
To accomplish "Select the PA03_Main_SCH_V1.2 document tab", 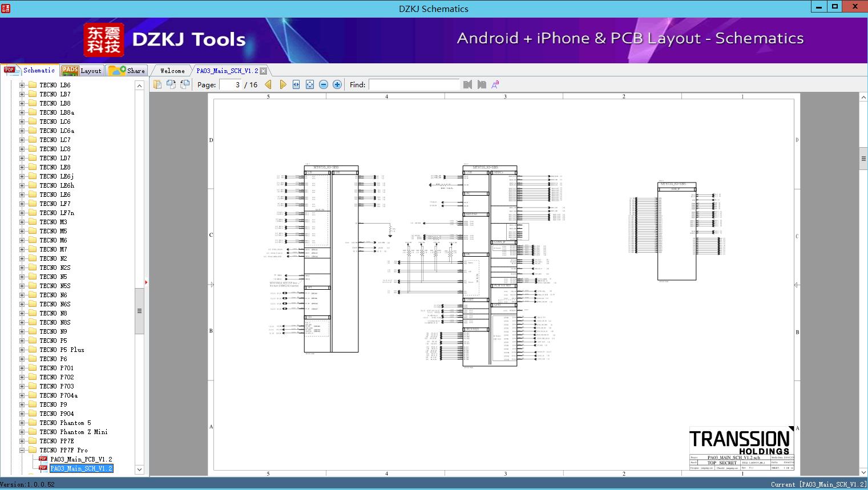I will (227, 71).
